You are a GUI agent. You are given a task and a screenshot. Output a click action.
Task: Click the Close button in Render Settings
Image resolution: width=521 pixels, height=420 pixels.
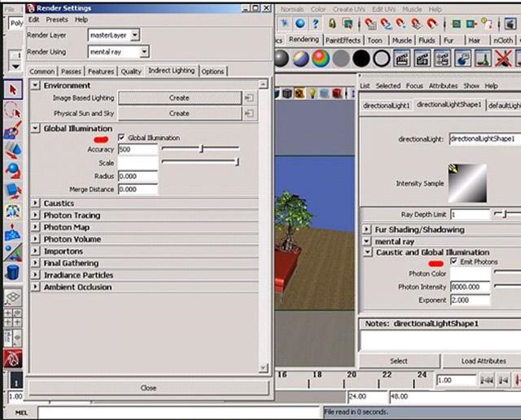[x=148, y=387]
